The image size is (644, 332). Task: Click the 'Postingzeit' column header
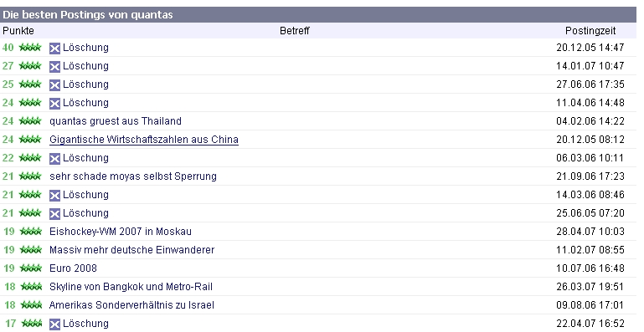[590, 31]
